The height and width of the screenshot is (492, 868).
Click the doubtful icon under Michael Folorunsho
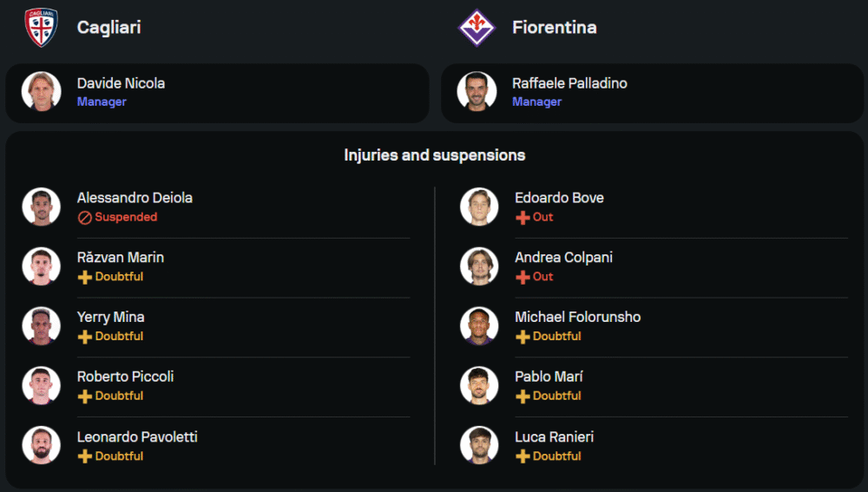pyautogui.click(x=523, y=337)
